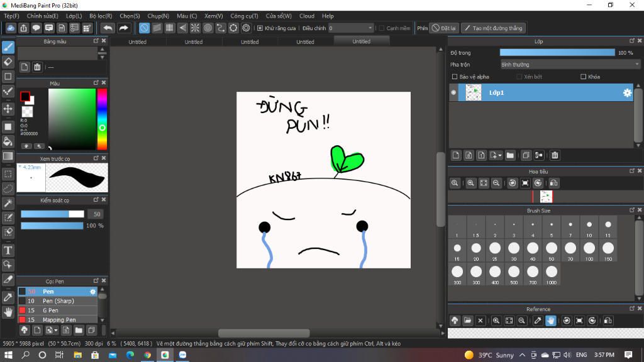The height and width of the screenshot is (362, 644).
Task: Open File Explorer from taskbar
Action: (x=77, y=355)
